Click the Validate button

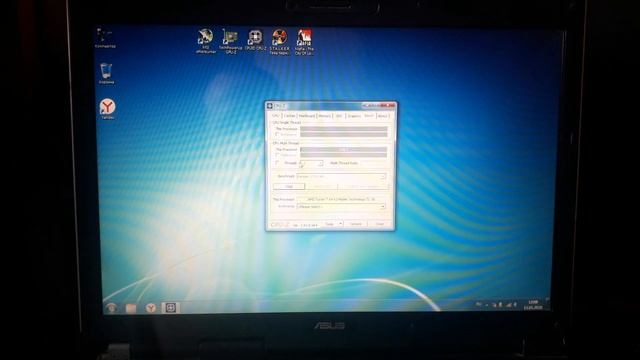point(356,224)
